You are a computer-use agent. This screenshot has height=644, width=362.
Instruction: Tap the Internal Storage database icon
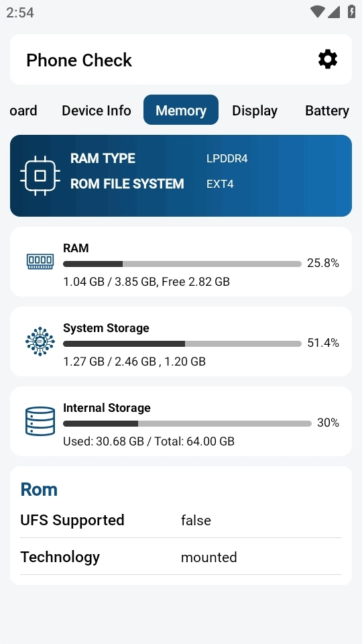click(x=40, y=421)
